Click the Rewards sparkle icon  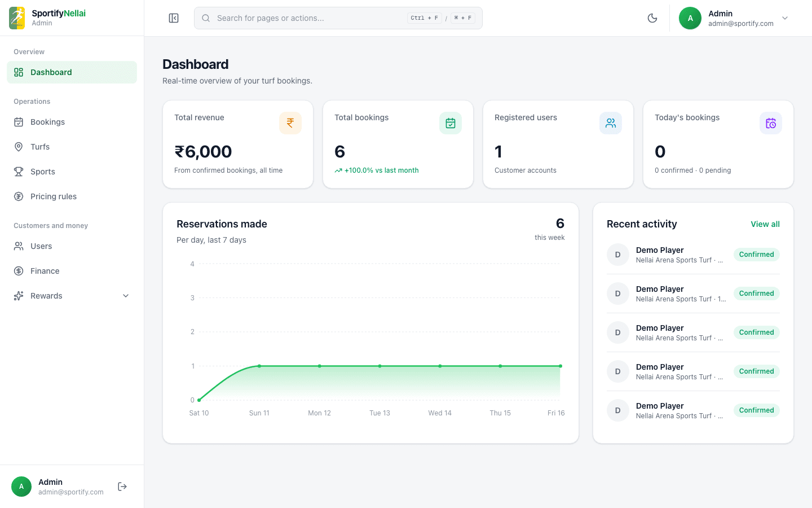pos(19,296)
